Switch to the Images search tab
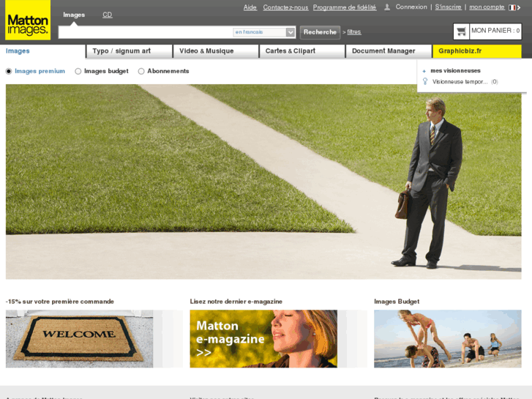This screenshot has width=532, height=399. 74,15
